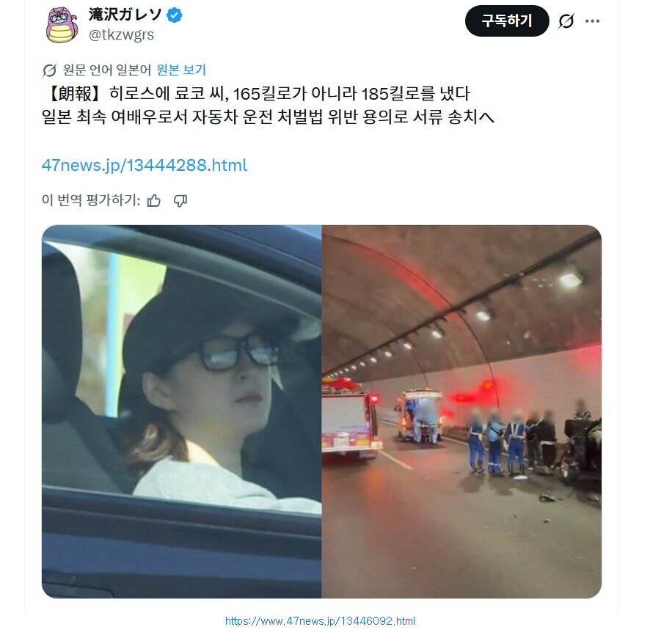Click the 구독하기 subscribe button
The width and height of the screenshot is (672, 638).
click(x=507, y=21)
